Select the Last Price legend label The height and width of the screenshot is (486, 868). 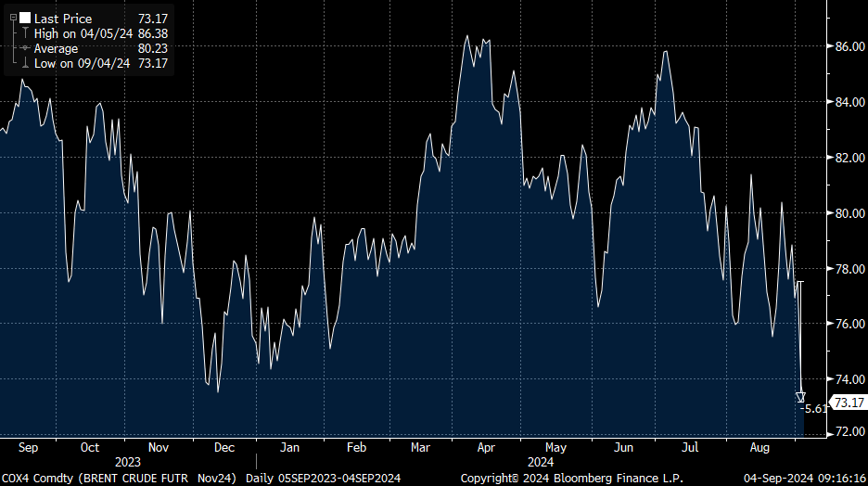(x=62, y=19)
